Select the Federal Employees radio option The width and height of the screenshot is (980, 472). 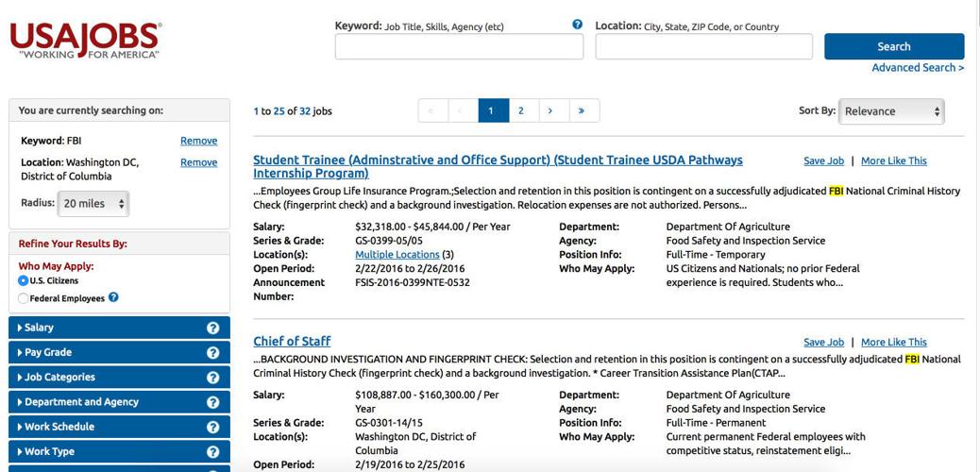(23, 299)
